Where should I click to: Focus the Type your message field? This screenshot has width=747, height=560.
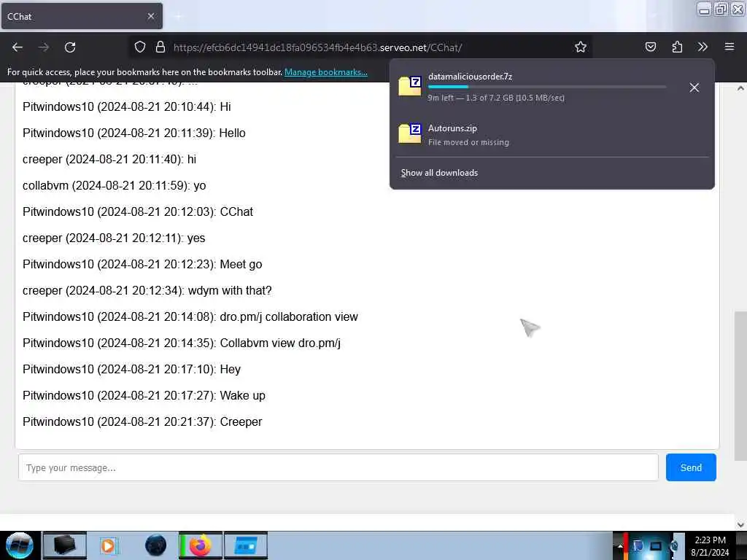[338, 467]
